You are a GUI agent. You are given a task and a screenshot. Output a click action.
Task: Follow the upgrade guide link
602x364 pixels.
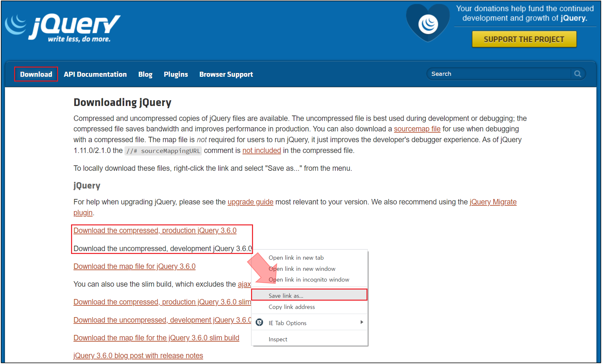pos(250,202)
